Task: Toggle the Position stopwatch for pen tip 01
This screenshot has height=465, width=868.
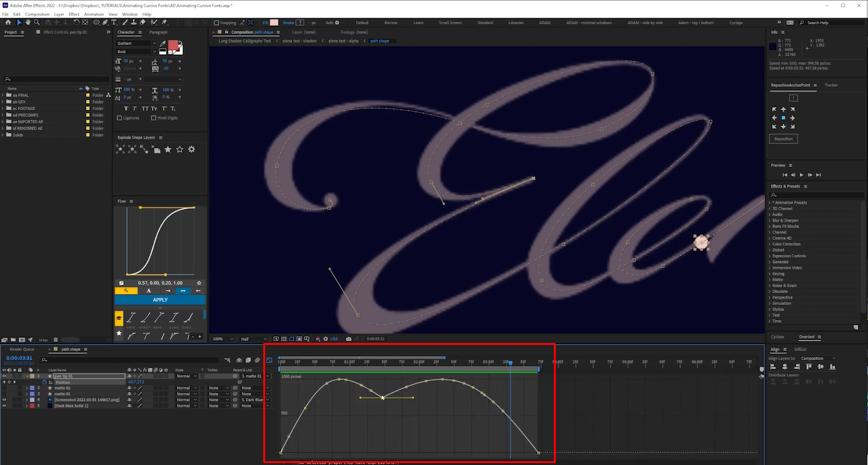Action: (44, 381)
